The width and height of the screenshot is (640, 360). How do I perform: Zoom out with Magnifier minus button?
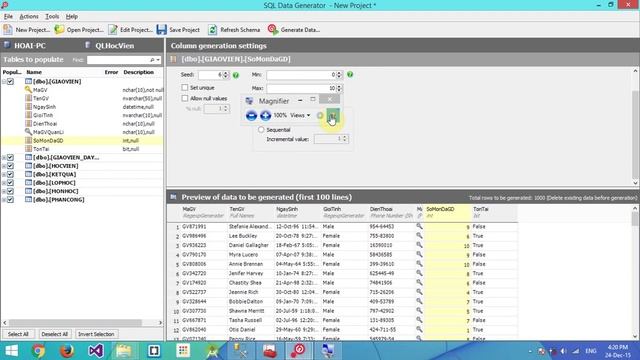[x=251, y=116]
